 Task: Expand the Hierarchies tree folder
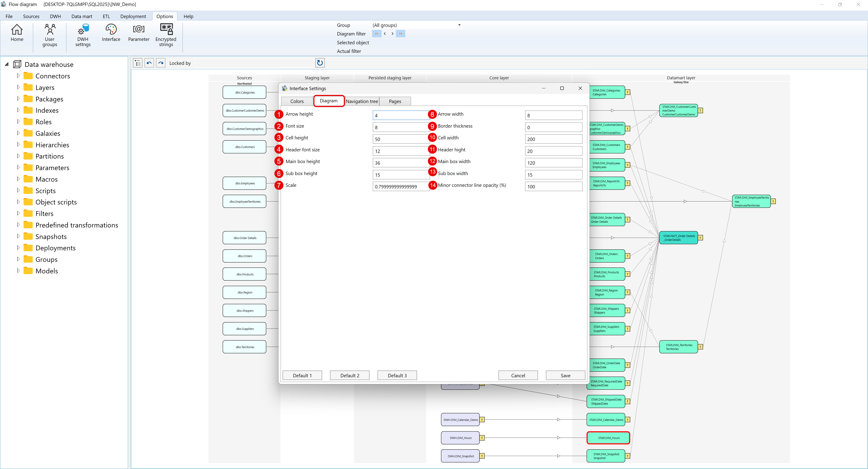click(x=18, y=145)
